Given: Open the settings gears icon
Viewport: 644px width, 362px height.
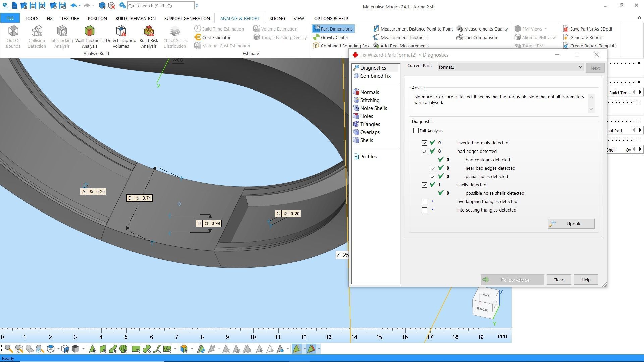Looking at the screenshot, I should pos(123,6).
